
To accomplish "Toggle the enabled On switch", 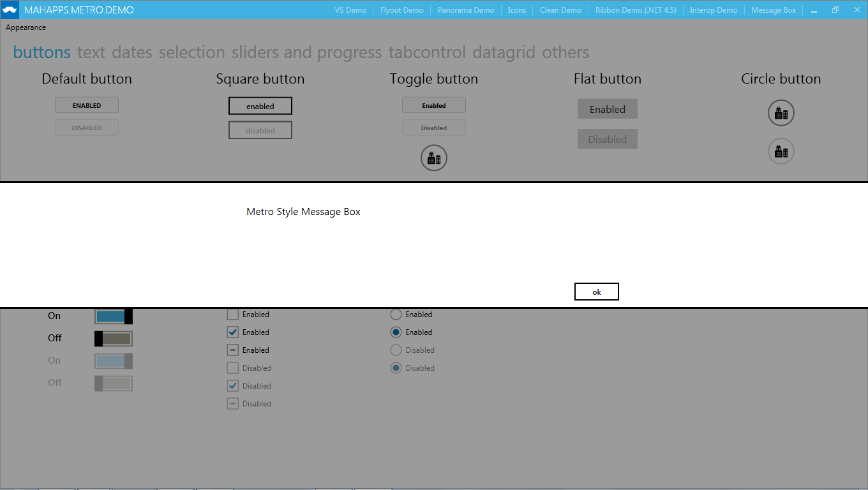I will click(114, 316).
